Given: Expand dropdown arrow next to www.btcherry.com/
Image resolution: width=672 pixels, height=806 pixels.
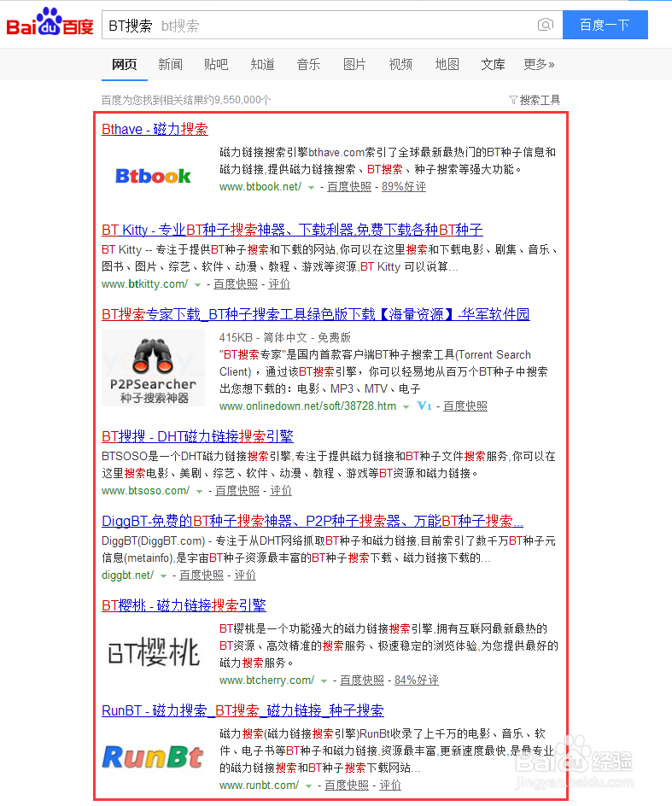Looking at the screenshot, I should [324, 681].
